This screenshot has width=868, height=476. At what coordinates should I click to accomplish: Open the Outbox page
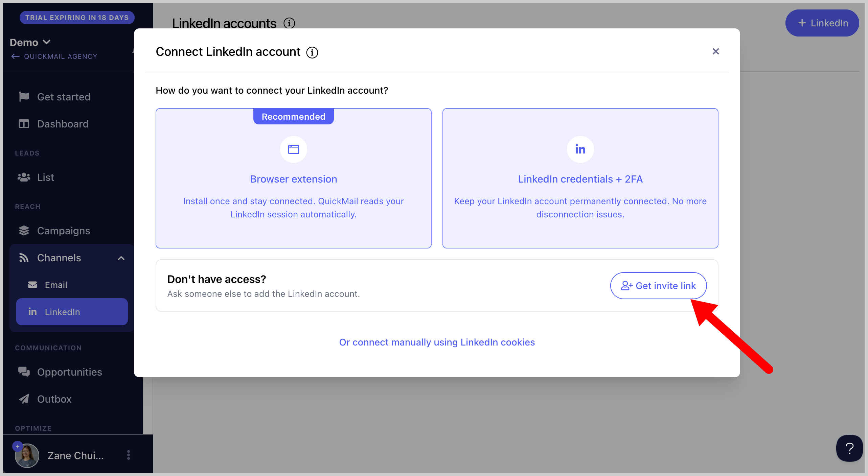(54, 399)
